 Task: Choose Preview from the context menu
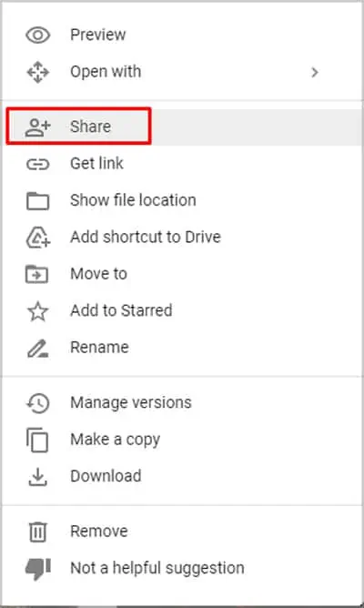click(x=182, y=35)
